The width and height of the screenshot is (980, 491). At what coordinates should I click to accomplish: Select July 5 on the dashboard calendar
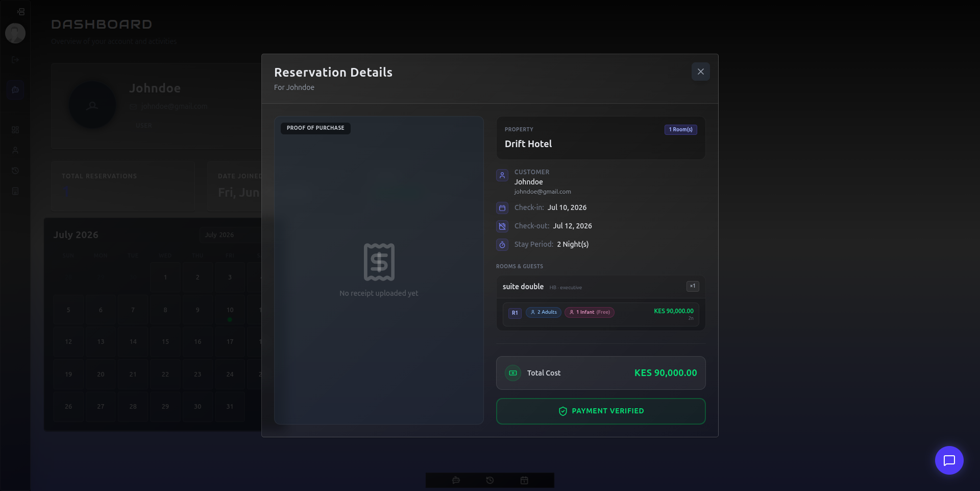(68, 310)
